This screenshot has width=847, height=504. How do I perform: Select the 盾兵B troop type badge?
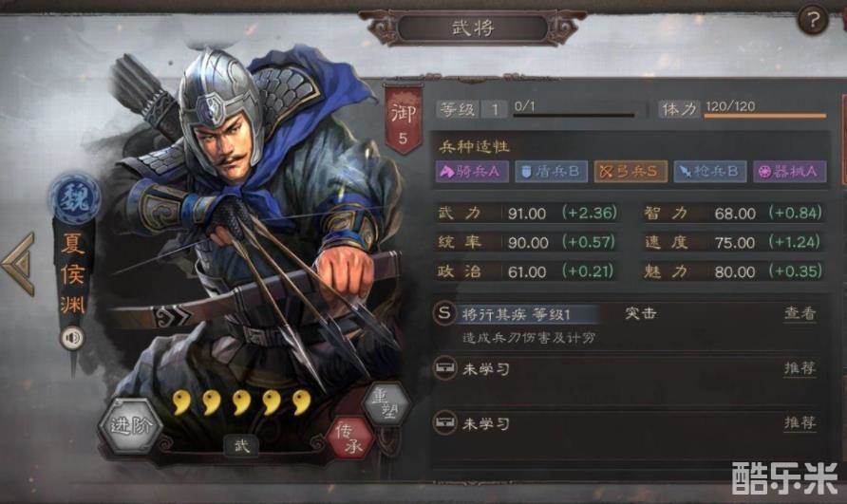551,172
